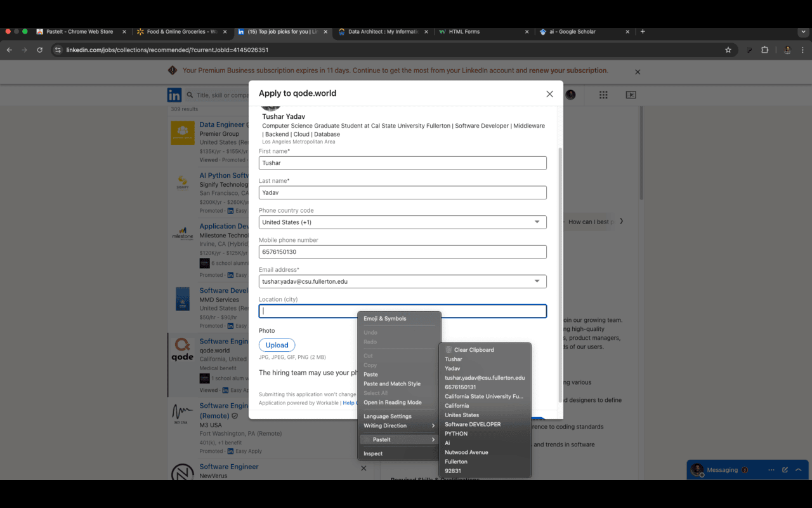Select Paste from the context menu

(x=370, y=375)
